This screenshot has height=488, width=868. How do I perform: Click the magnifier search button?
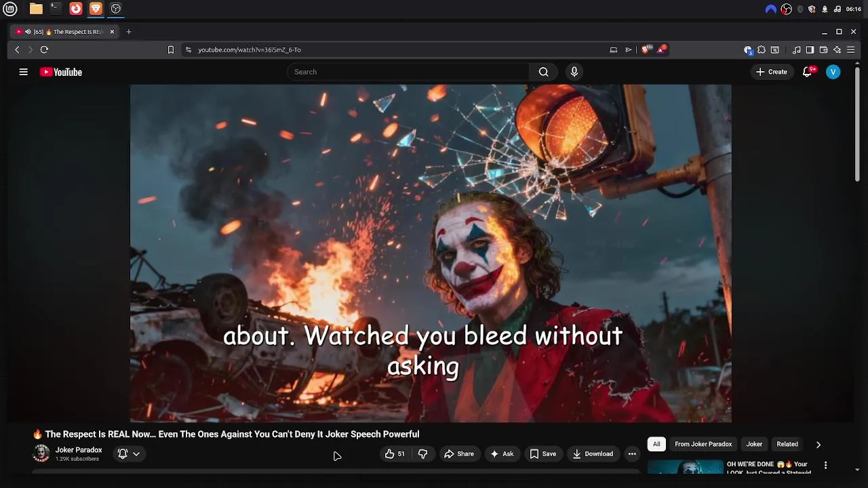(x=543, y=72)
